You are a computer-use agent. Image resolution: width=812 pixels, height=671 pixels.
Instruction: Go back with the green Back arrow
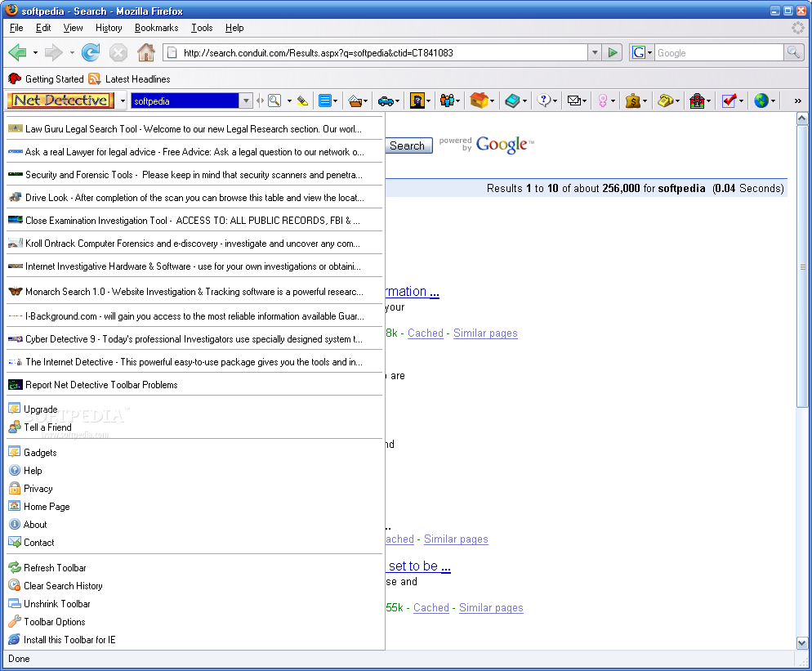[x=18, y=52]
